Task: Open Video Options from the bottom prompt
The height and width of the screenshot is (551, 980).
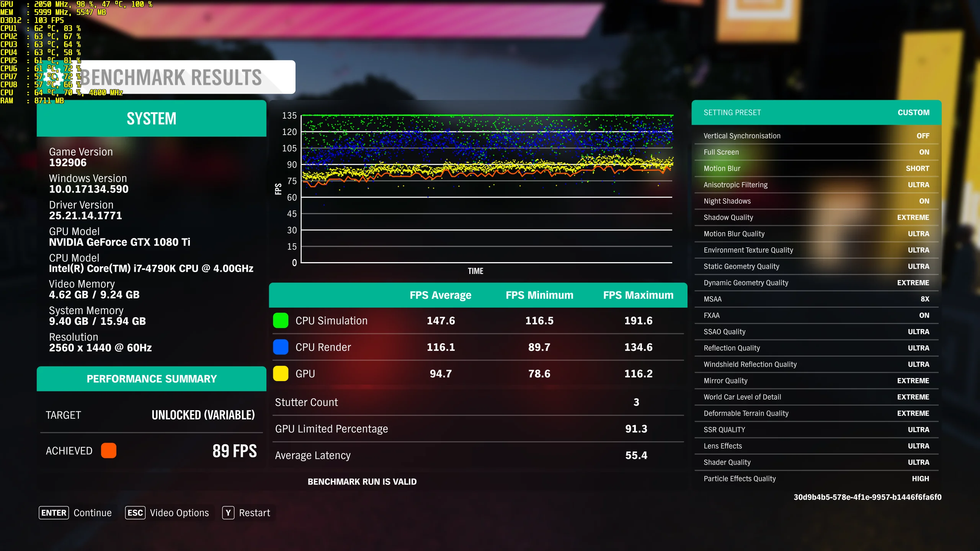Action: 180,513
